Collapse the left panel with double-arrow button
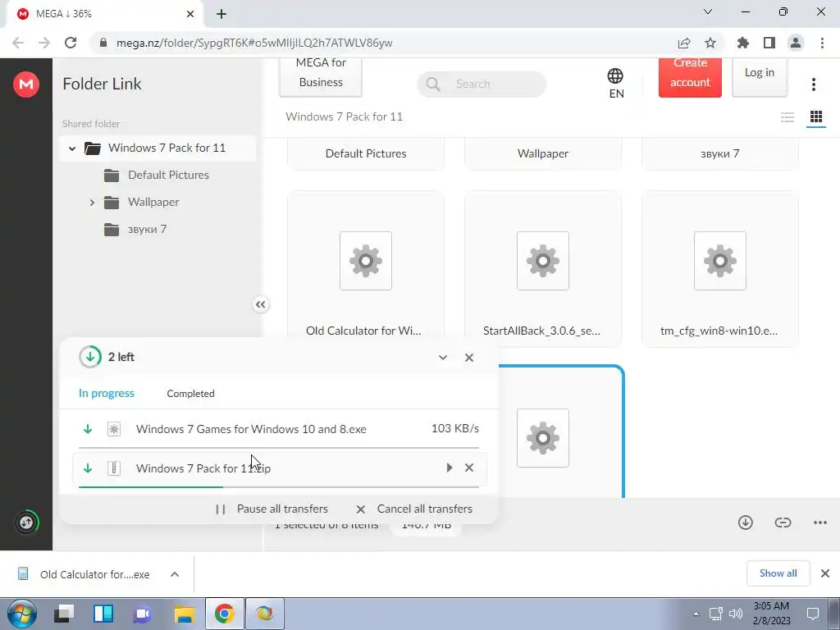The height and width of the screenshot is (630, 840). [x=260, y=305]
